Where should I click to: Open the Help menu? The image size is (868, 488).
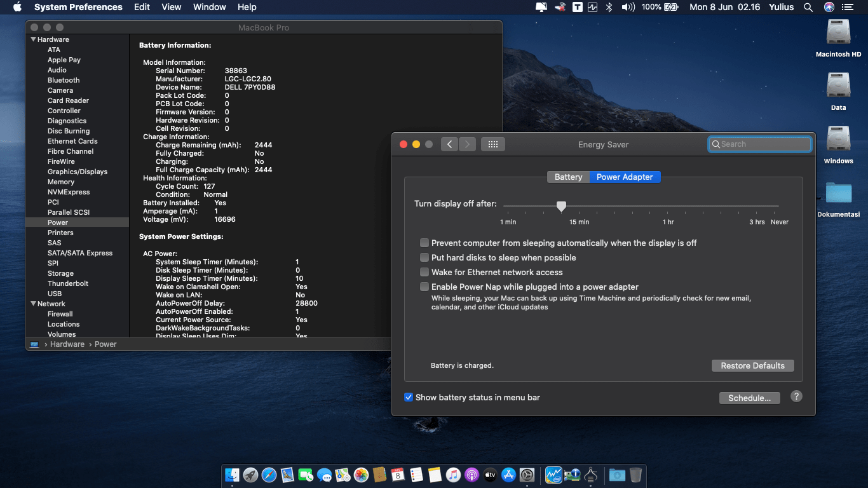coord(247,7)
